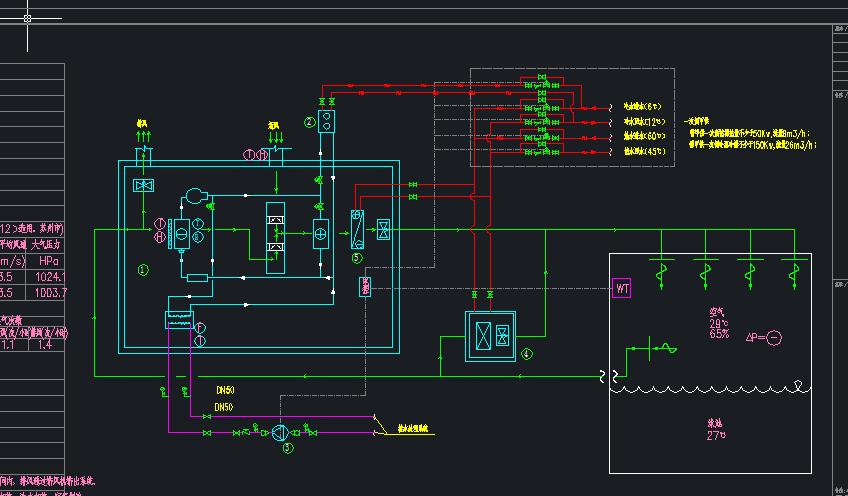This screenshot has width=848, height=496.
Task: Select the upper DN50 pipe label
Action: (x=225, y=390)
